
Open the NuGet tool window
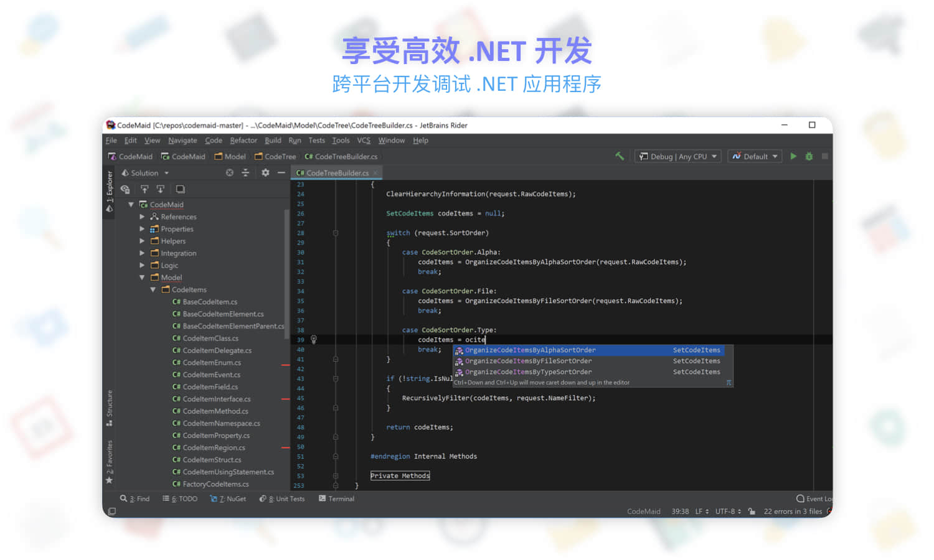[x=228, y=499]
